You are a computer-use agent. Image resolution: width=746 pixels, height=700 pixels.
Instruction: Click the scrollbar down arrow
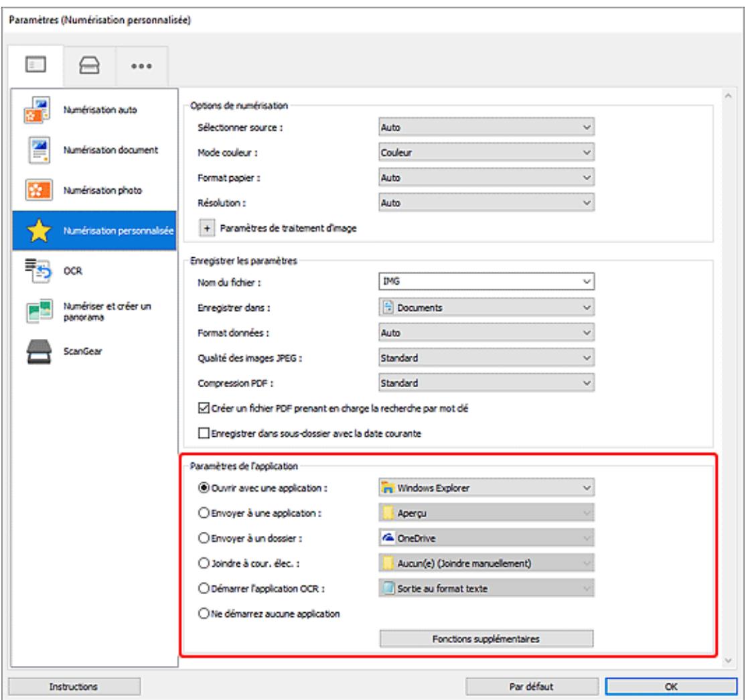(x=728, y=660)
